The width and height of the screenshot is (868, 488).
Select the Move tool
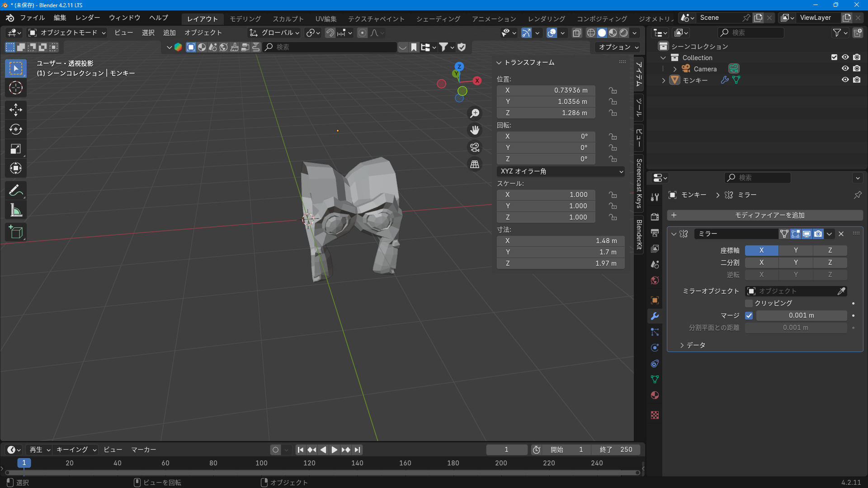point(16,110)
